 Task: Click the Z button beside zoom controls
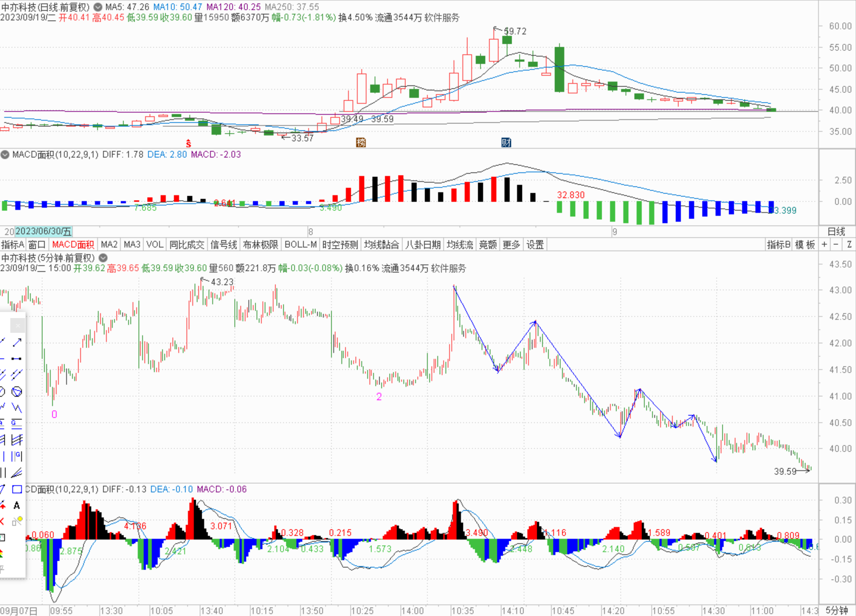tap(849, 244)
